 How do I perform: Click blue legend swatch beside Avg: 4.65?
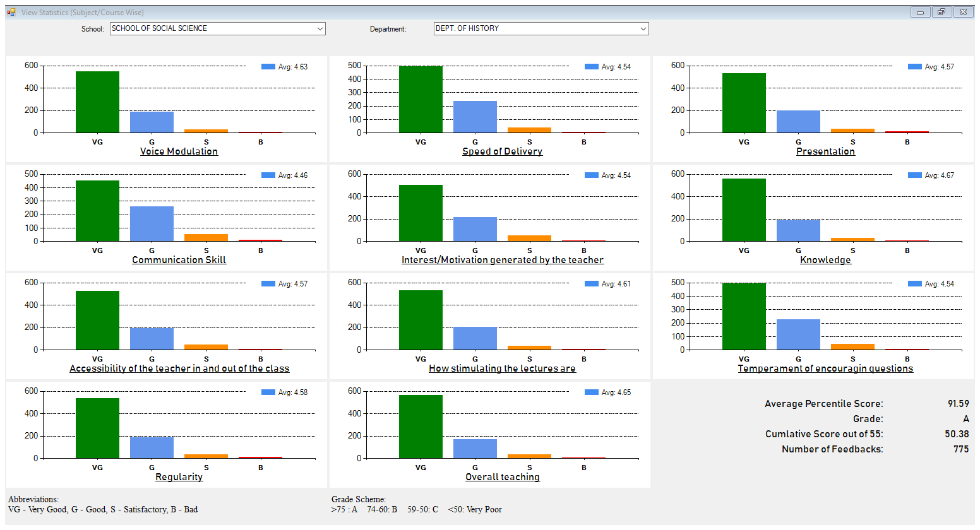point(592,392)
